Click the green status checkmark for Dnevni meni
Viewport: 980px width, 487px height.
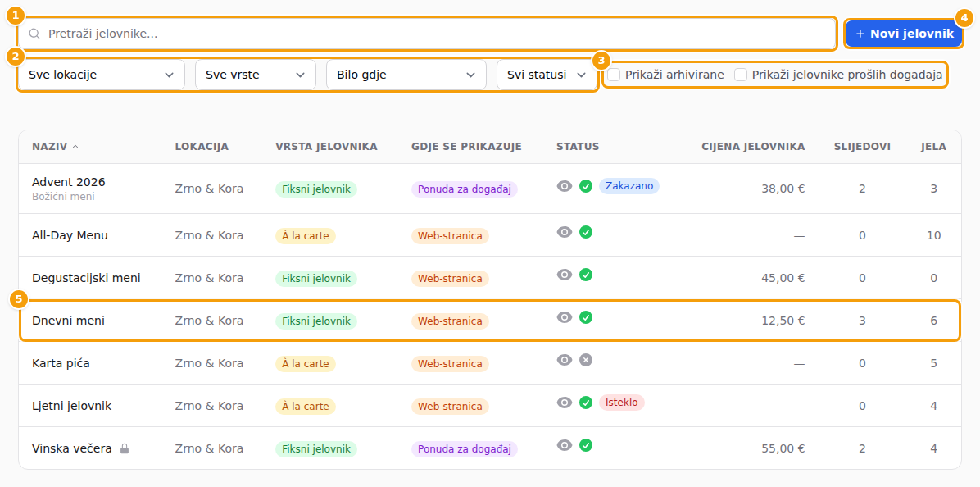click(x=586, y=317)
